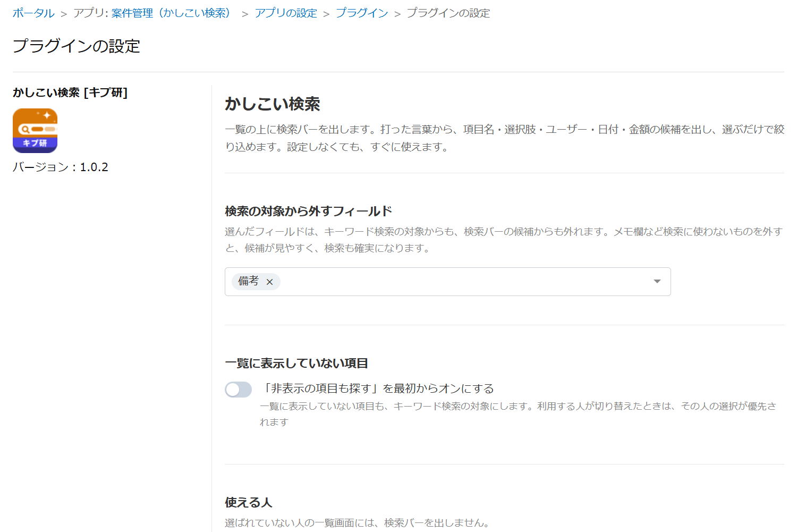Expand the excluded fields dropdown arrow

coord(657,282)
